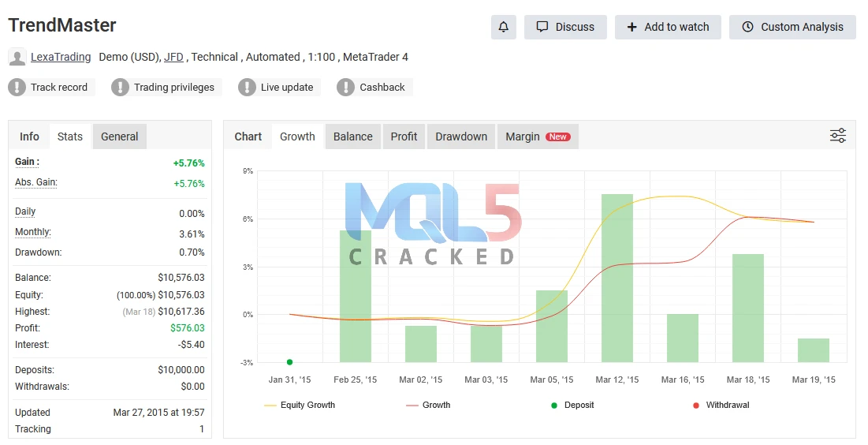Click the tall Mar 12 '15 bar
This screenshot has height=445, width=868.
617,278
